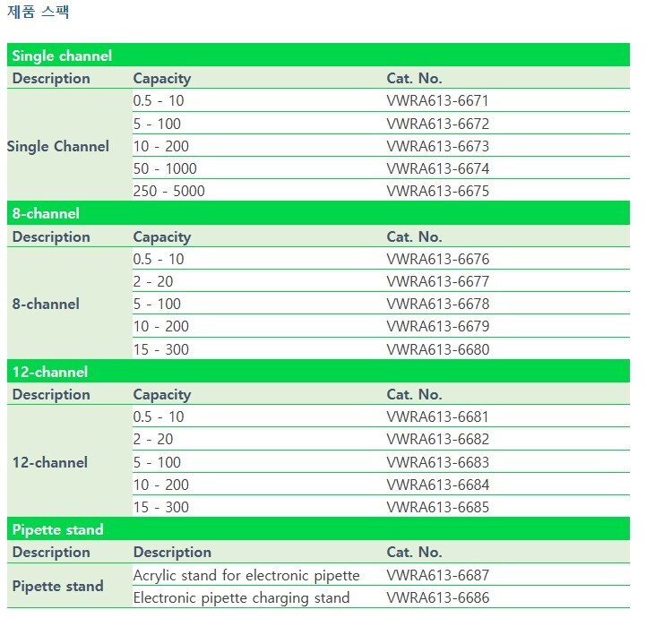Click 2 - 20 capacity beside VWRA613-6677

point(153,281)
